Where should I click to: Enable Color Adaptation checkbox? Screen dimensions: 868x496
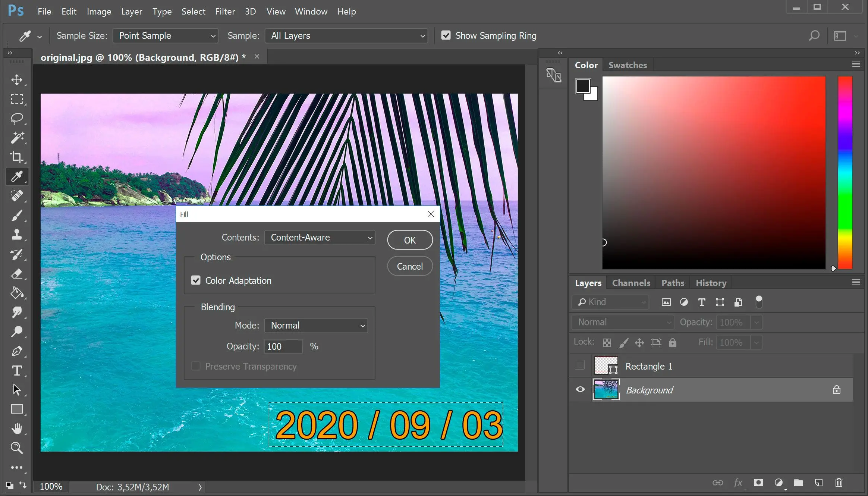tap(195, 280)
